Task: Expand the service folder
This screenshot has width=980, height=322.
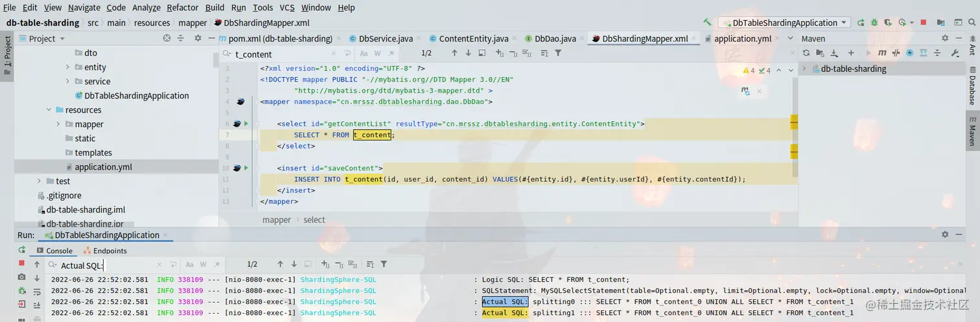Action: [x=68, y=81]
